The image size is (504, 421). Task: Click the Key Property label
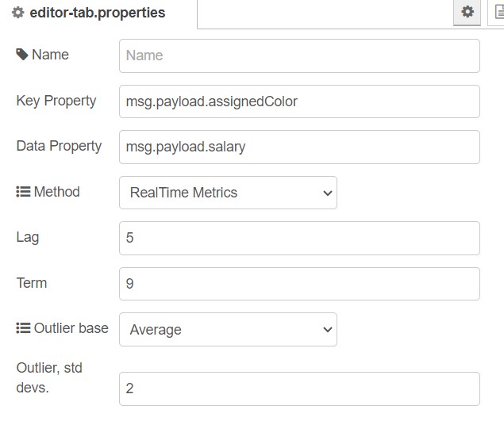[x=56, y=101]
